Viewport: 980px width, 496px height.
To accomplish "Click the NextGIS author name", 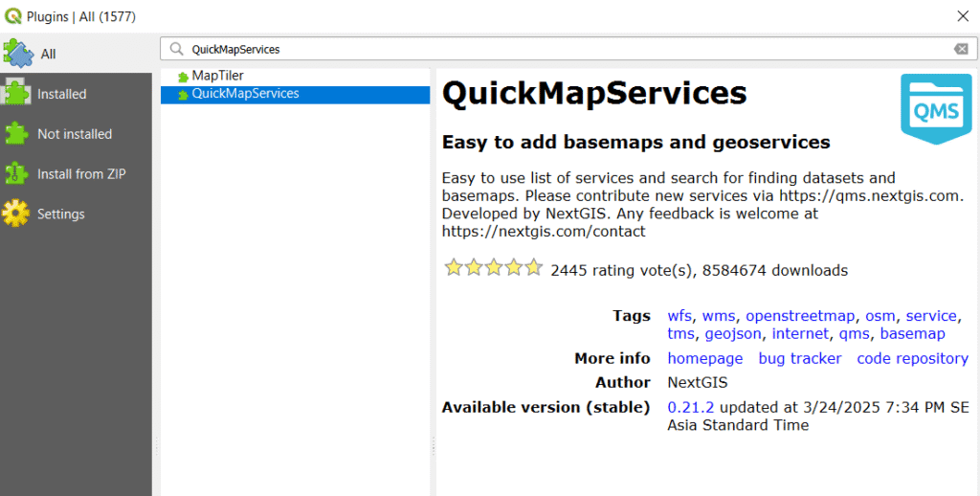I will click(x=698, y=383).
